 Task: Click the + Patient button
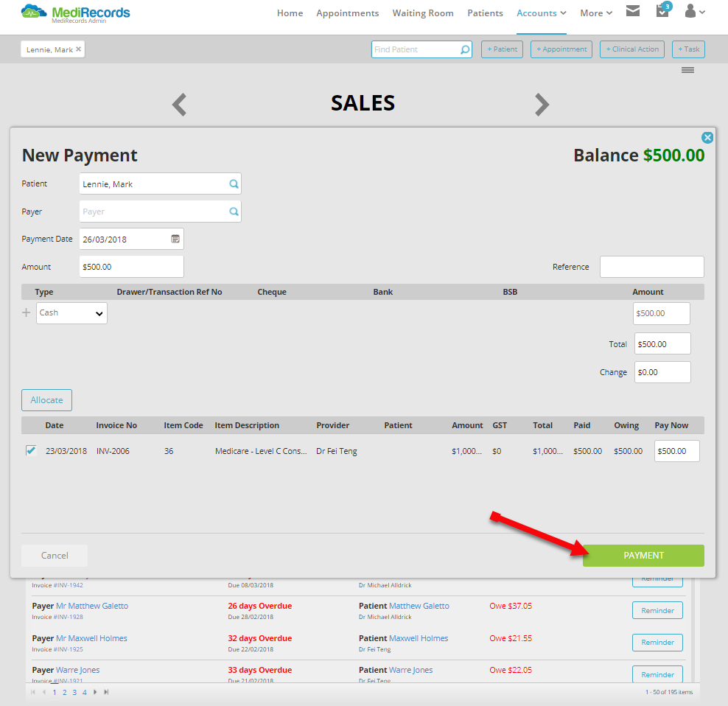(502, 49)
